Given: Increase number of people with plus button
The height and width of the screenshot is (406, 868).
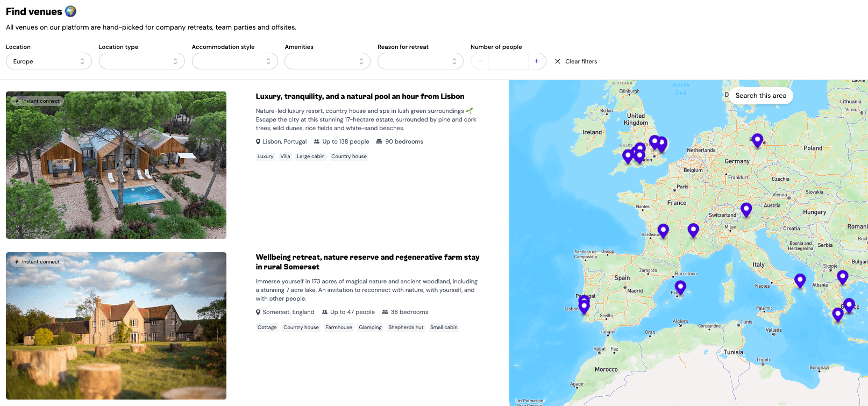Looking at the screenshot, I should [x=537, y=61].
